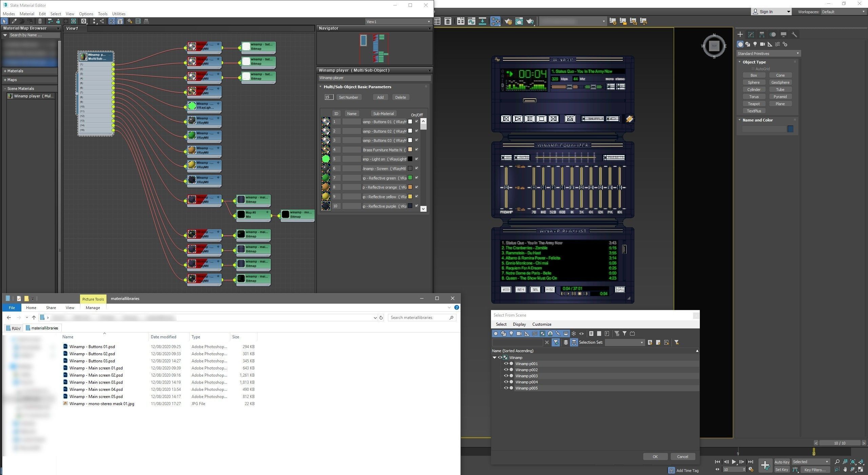The image size is (868, 475).
Task: Click the Delete Selected trash icon
Action: (x=40, y=21)
